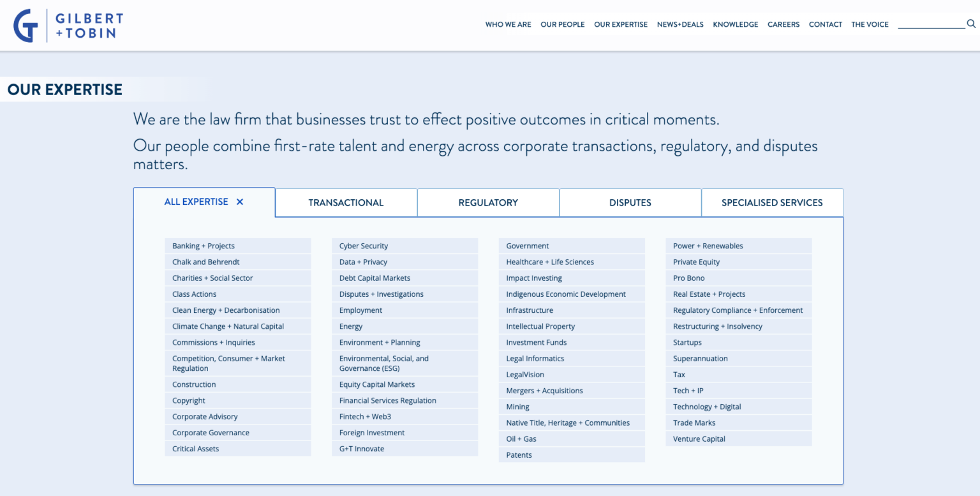The width and height of the screenshot is (980, 496).
Task: Switch to the REGULATORY tab
Action: pyautogui.click(x=488, y=202)
